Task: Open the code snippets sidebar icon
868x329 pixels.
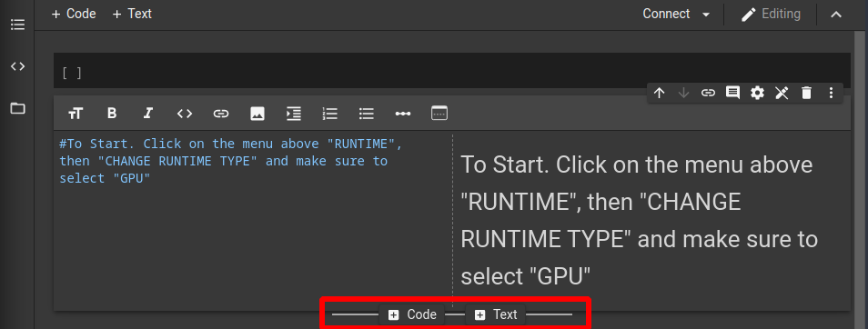Action: click(x=17, y=66)
